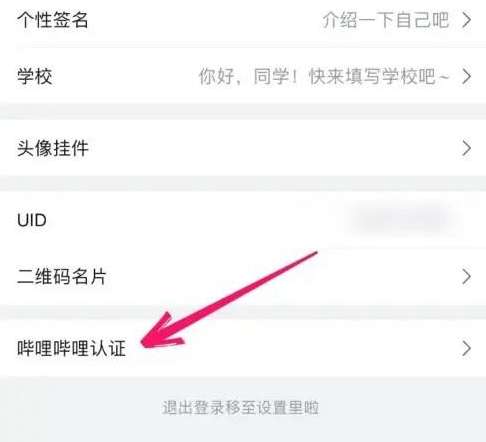This screenshot has height=442, width=486.
Task: Click the gray footer area below the notice
Action: pos(243,430)
